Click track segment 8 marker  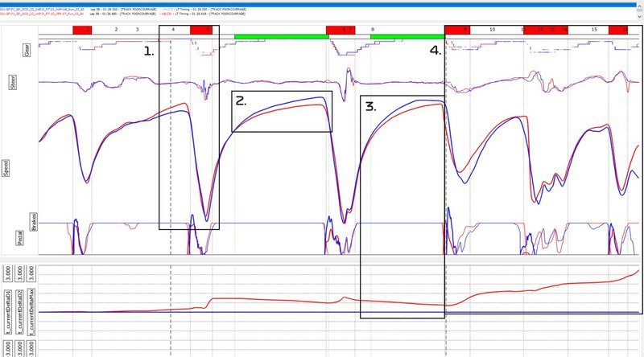[x=372, y=29]
